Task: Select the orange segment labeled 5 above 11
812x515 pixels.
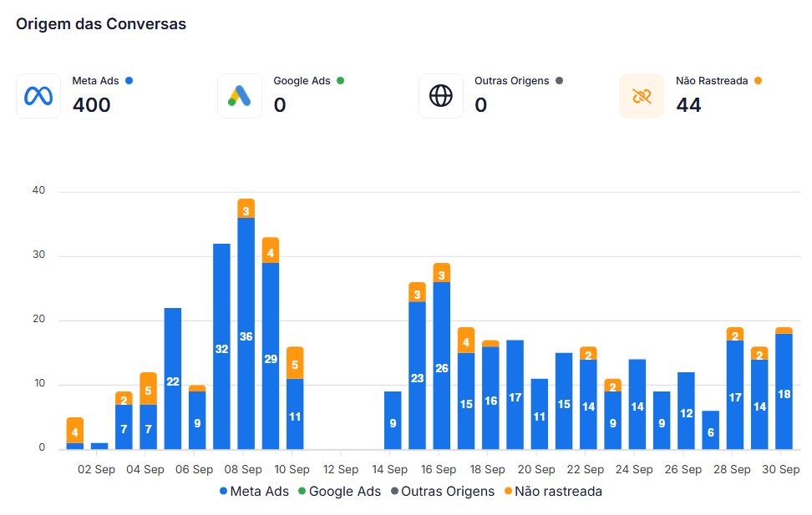Action: click(x=295, y=363)
